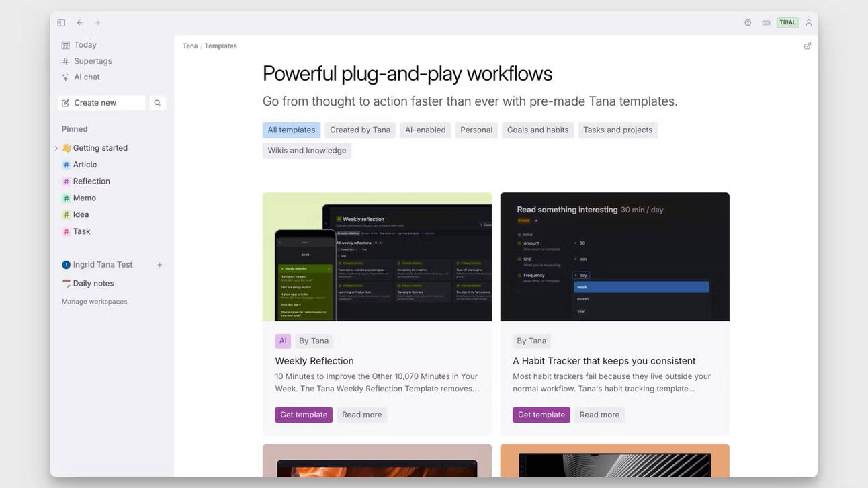Click 'A Habit Tracker that keeps you consistent' title
868x488 pixels.
[604, 361]
